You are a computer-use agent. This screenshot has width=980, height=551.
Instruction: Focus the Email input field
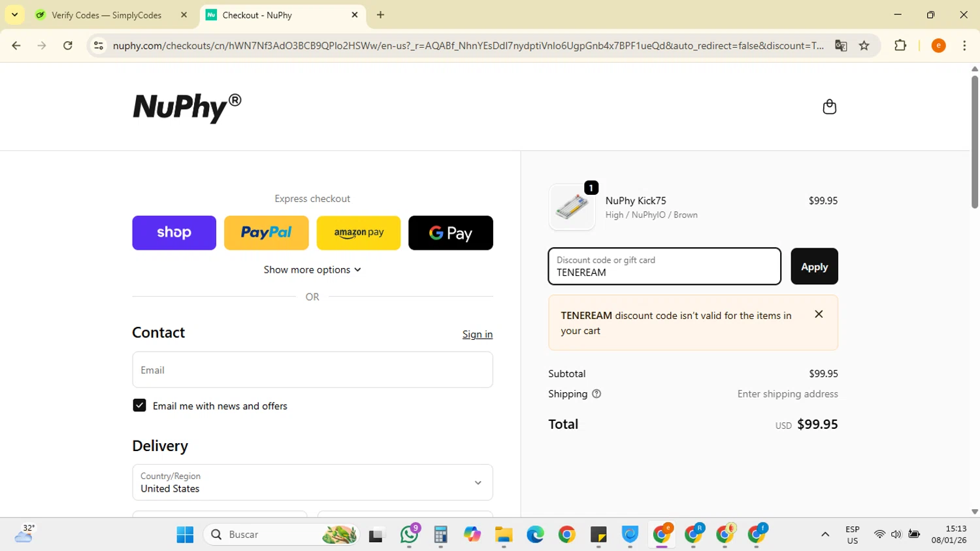[x=312, y=370]
